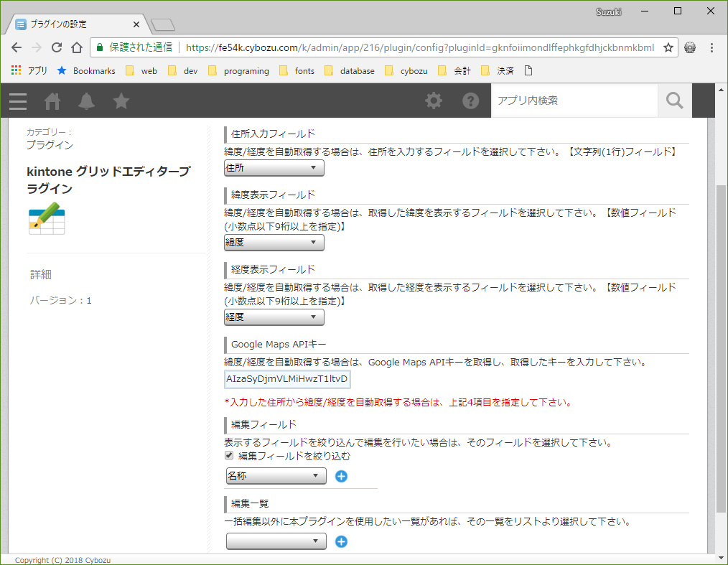The width and height of the screenshot is (728, 565).
Task: Bookmark this page with star icon
Action: point(668,48)
